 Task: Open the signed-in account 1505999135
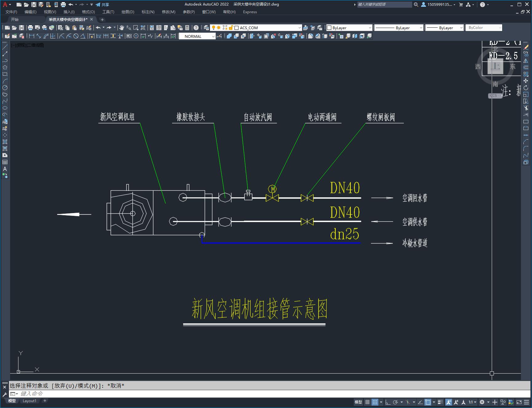(x=439, y=5)
